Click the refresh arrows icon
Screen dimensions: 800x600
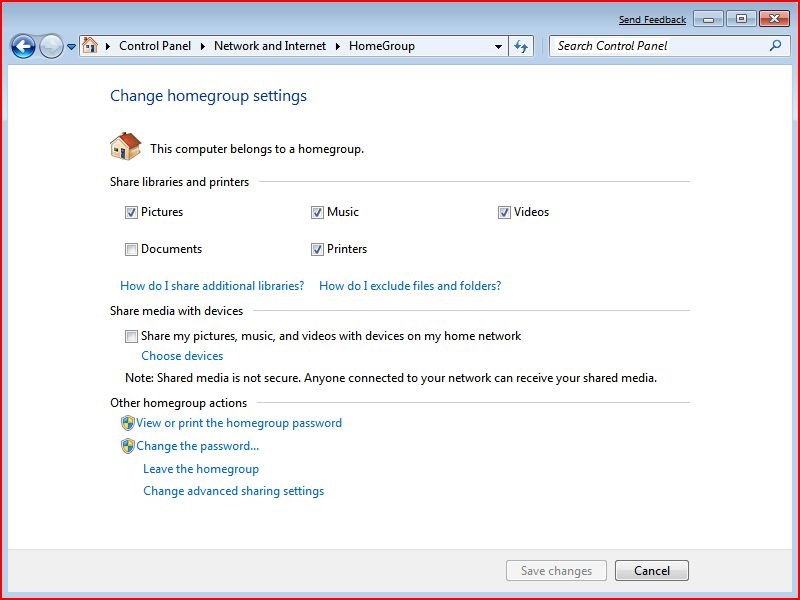521,46
